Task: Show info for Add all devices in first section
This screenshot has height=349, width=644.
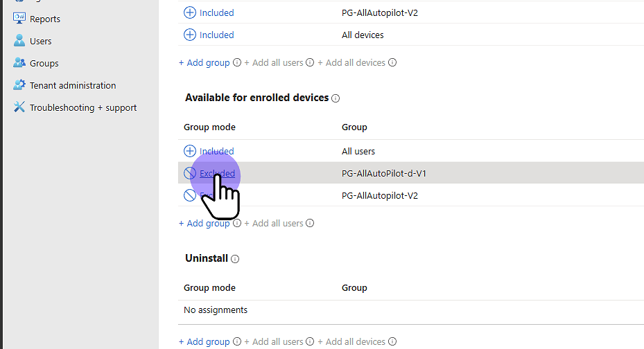Action: click(x=392, y=62)
